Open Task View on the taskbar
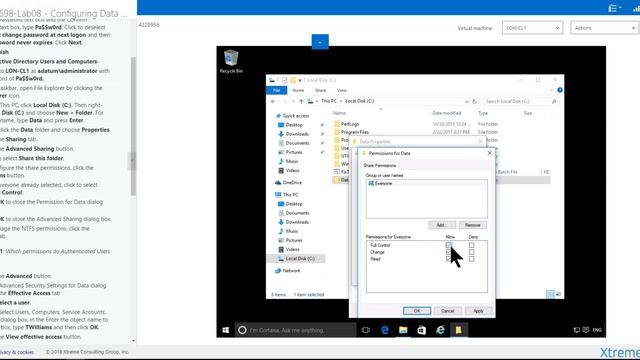This screenshot has width=640, height=360. (x=365, y=330)
